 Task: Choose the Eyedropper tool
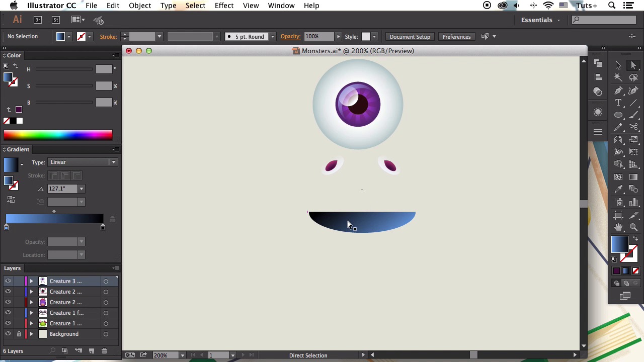point(618,190)
